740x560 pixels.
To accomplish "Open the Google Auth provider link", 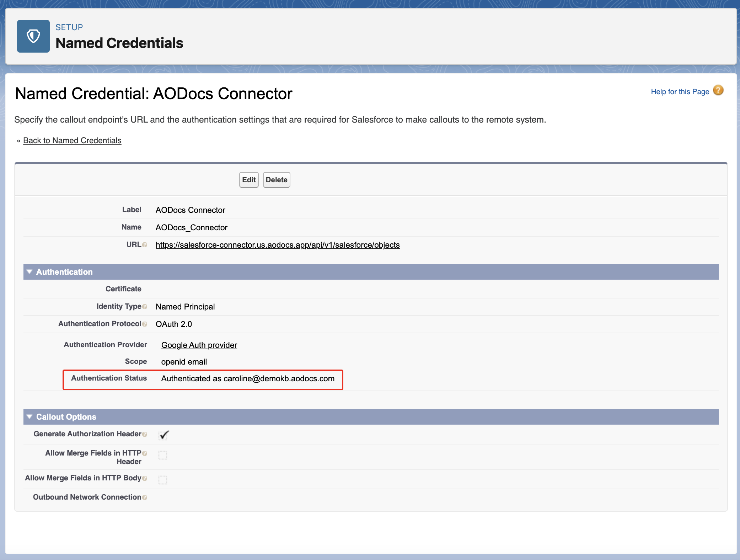I will click(199, 345).
